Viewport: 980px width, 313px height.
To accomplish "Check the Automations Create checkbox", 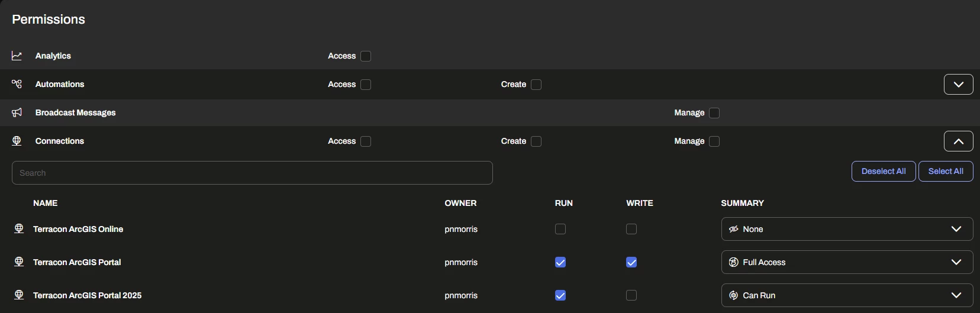I will coord(536,85).
